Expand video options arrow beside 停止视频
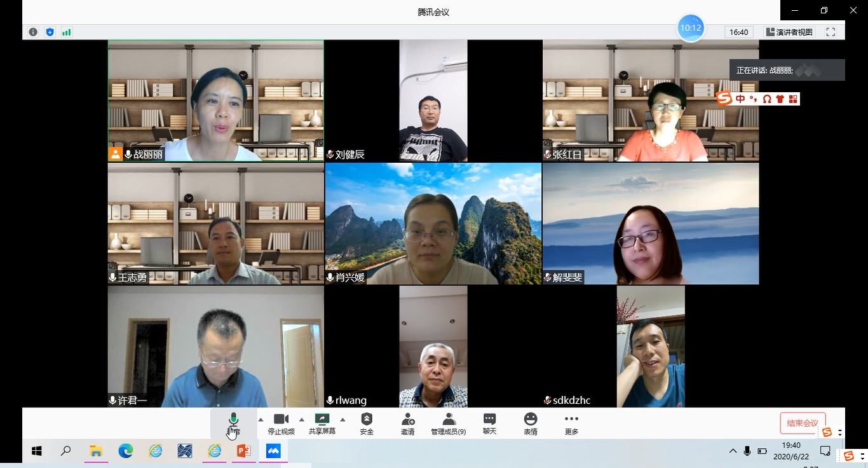 point(302,420)
